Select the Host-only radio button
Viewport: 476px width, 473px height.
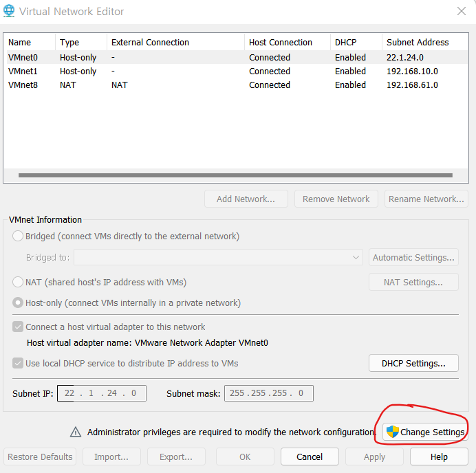[18, 302]
